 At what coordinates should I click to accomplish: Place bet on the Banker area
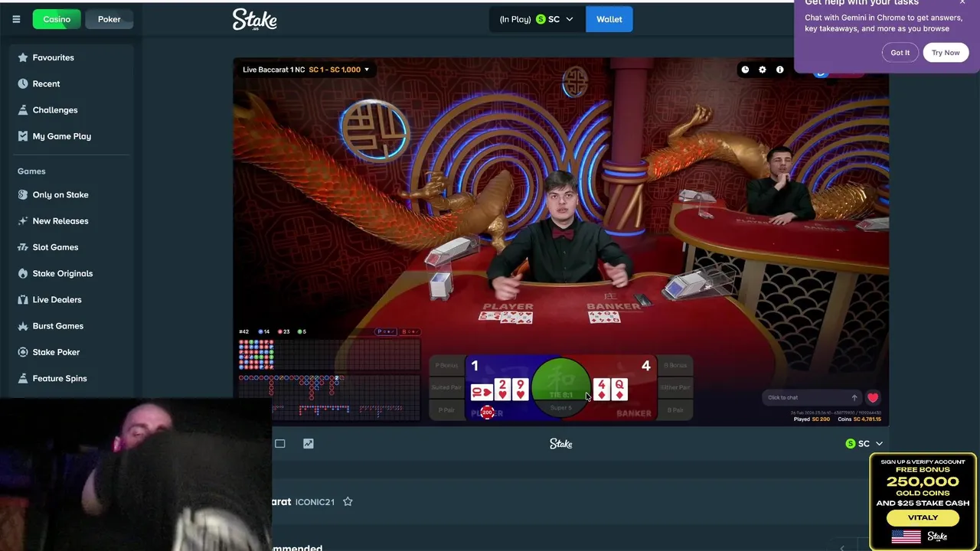(624, 388)
